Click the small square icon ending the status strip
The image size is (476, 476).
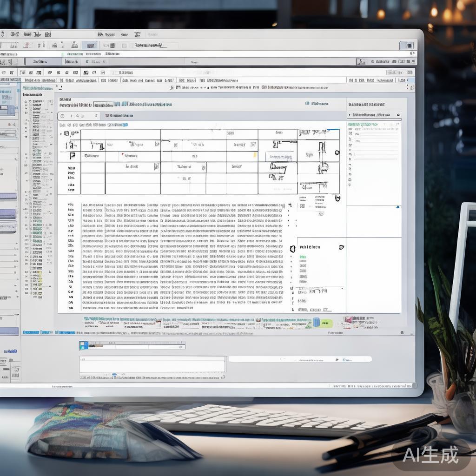pos(402,333)
